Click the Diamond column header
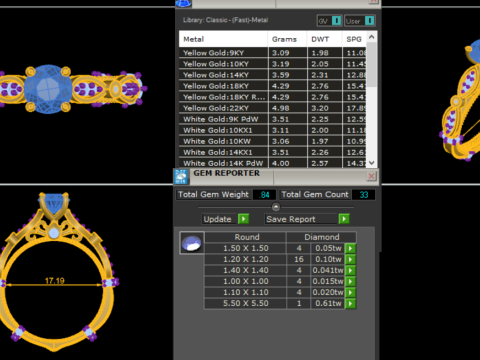This screenshot has height=360, width=480. pos(322,237)
